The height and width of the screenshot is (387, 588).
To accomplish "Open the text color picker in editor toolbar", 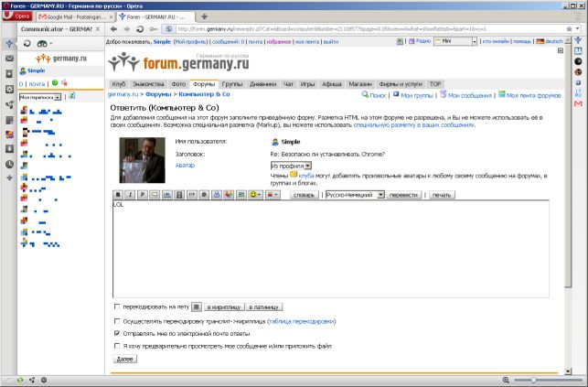I will (273, 195).
